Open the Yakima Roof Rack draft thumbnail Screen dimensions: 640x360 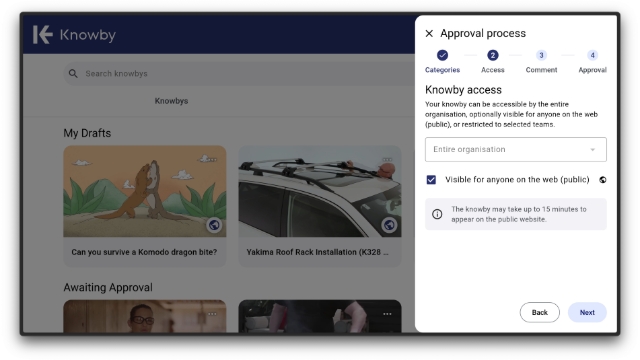320,191
